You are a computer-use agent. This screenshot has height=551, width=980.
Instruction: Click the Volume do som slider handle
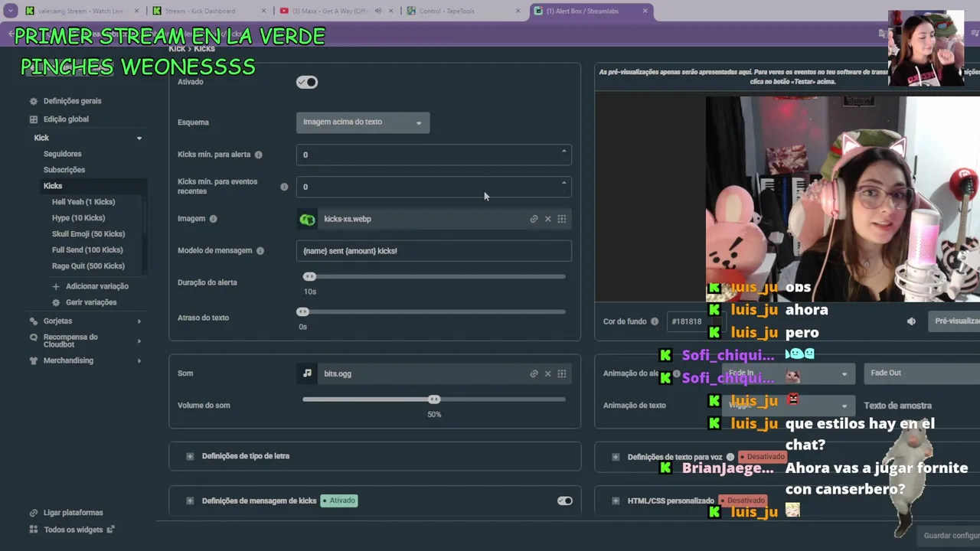[x=434, y=399]
